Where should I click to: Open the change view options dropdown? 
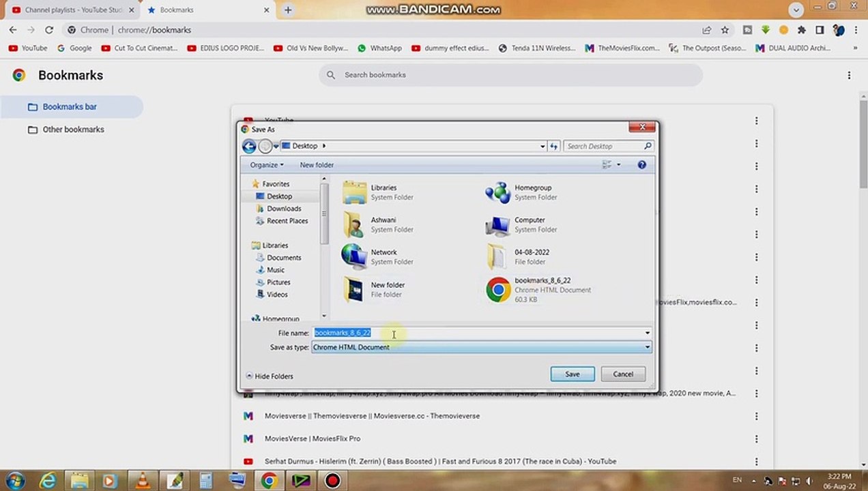tap(619, 165)
